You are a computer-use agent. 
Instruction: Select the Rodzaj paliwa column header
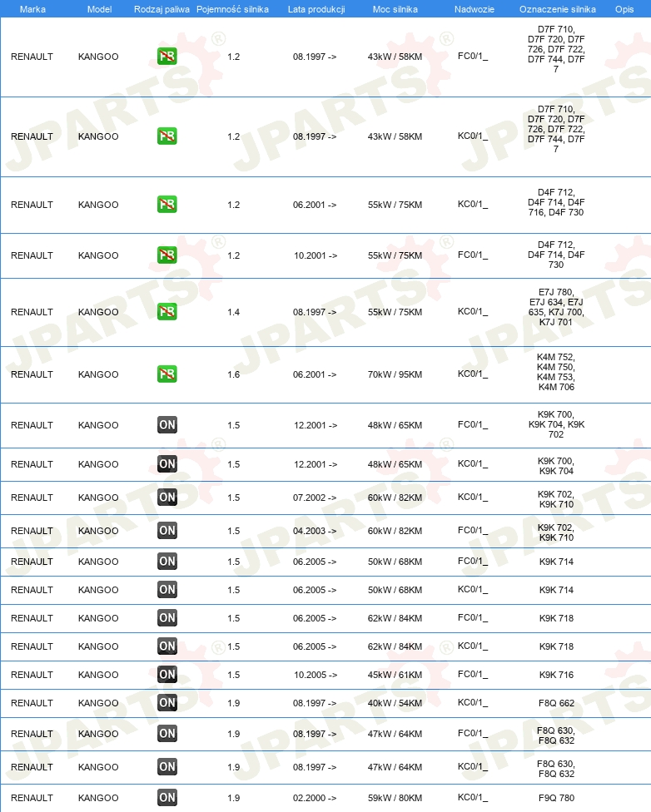162,9
